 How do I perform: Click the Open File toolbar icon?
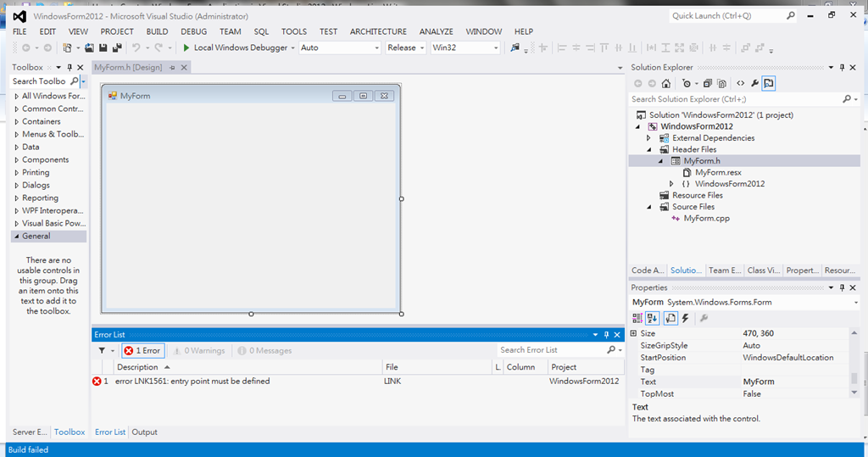[89, 48]
